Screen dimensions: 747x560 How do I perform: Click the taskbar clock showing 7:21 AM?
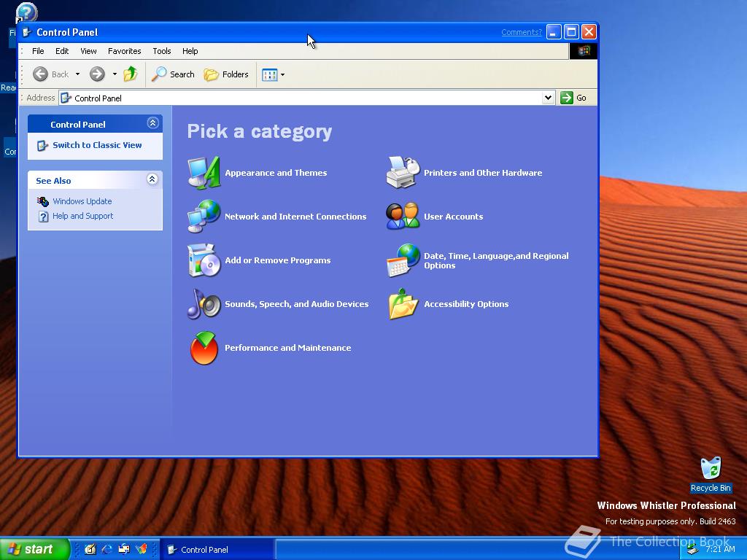tap(720, 549)
